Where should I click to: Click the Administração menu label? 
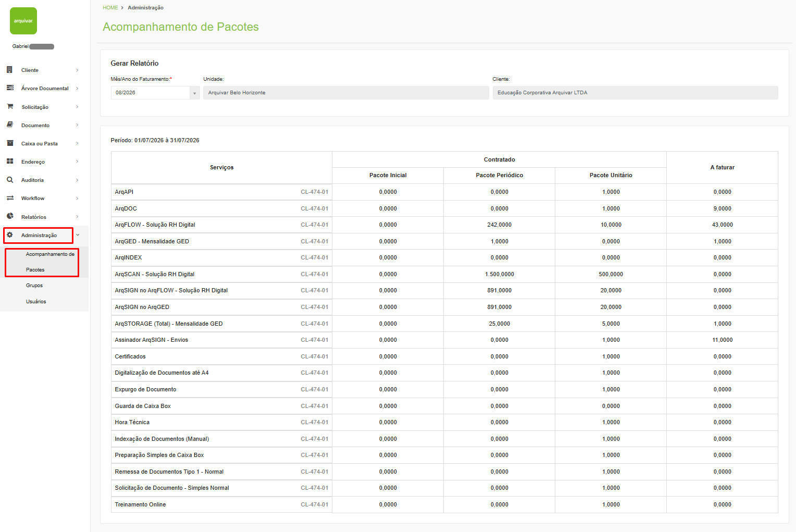click(x=39, y=236)
